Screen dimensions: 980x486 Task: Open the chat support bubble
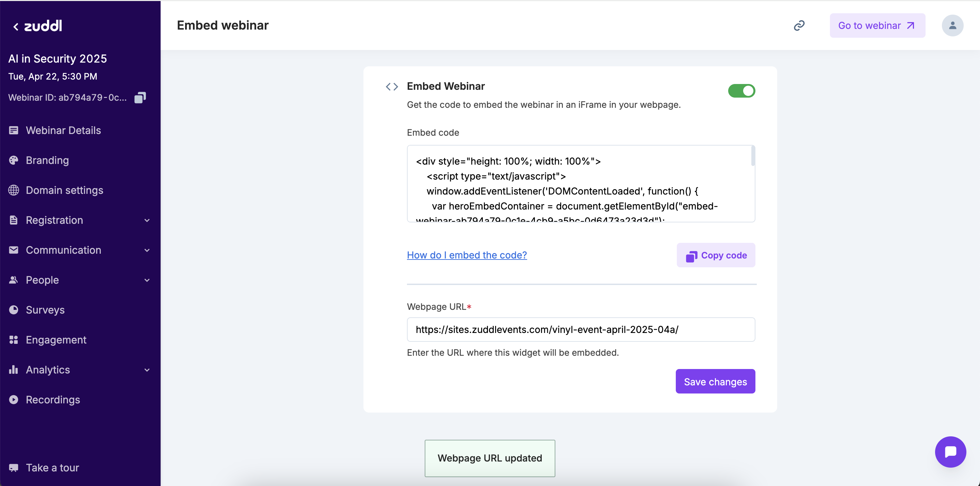click(950, 451)
